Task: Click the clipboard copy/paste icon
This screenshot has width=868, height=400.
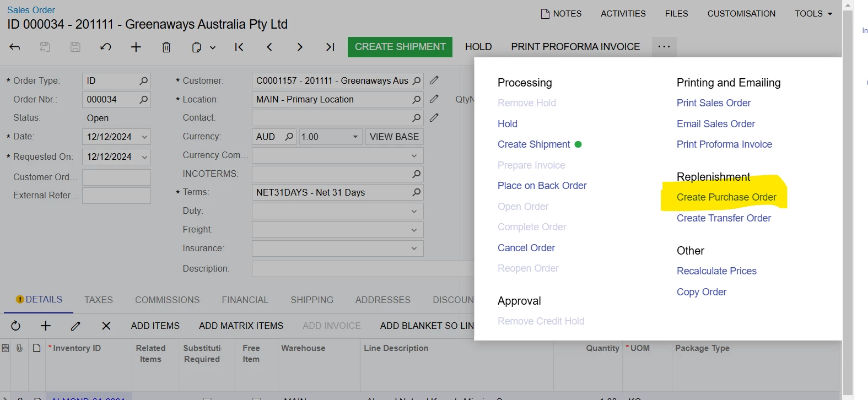Action: pos(196,47)
